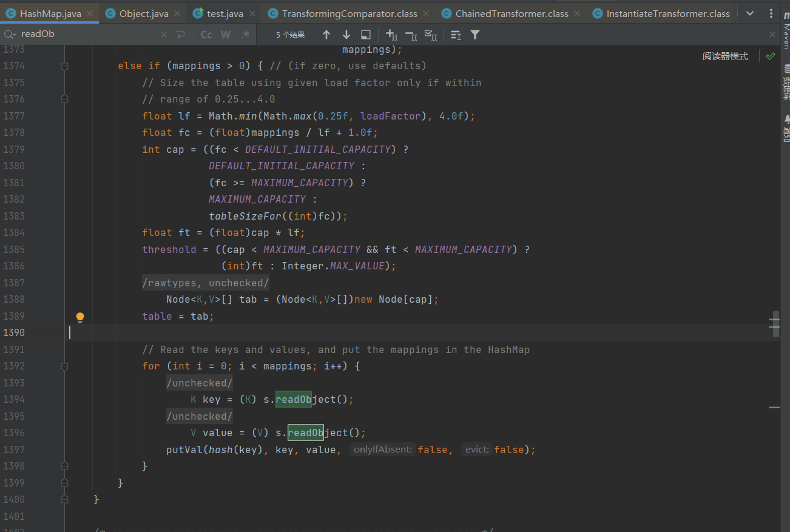Click the new line search icon

(181, 35)
